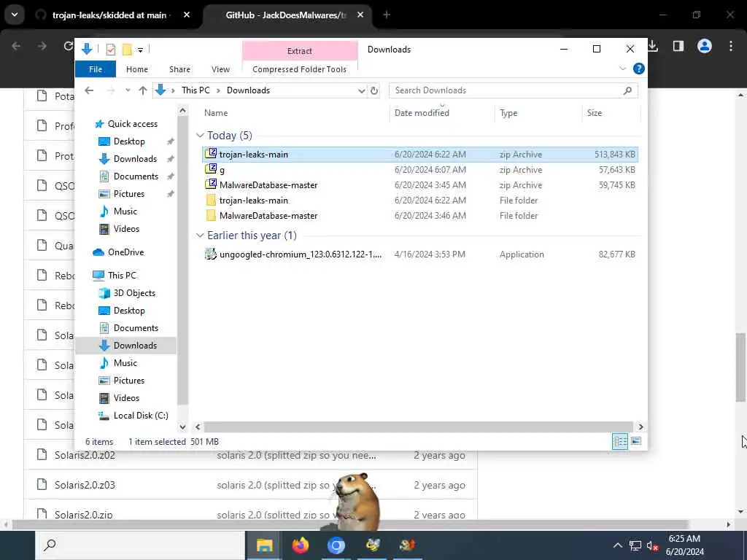Open the Share ribbon tab

[179, 69]
